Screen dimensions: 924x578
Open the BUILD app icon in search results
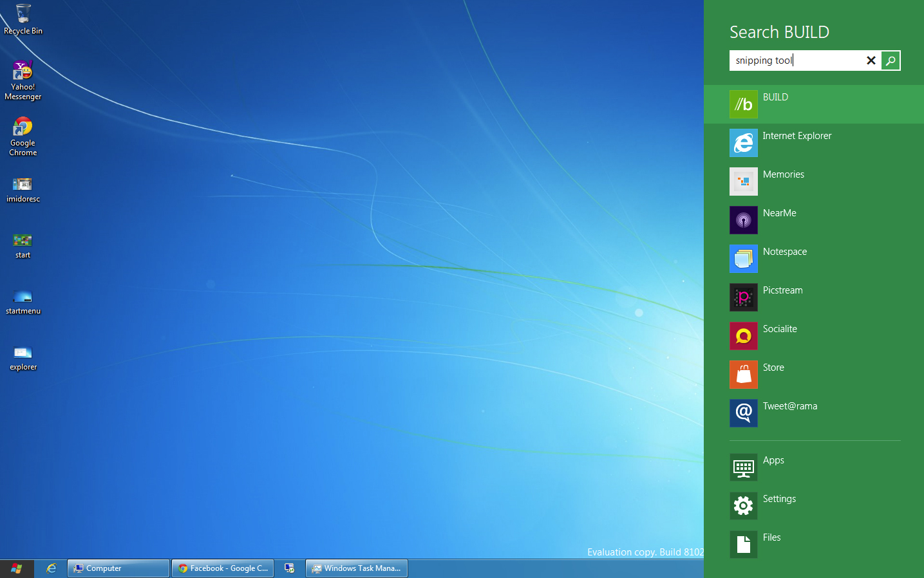pos(743,104)
